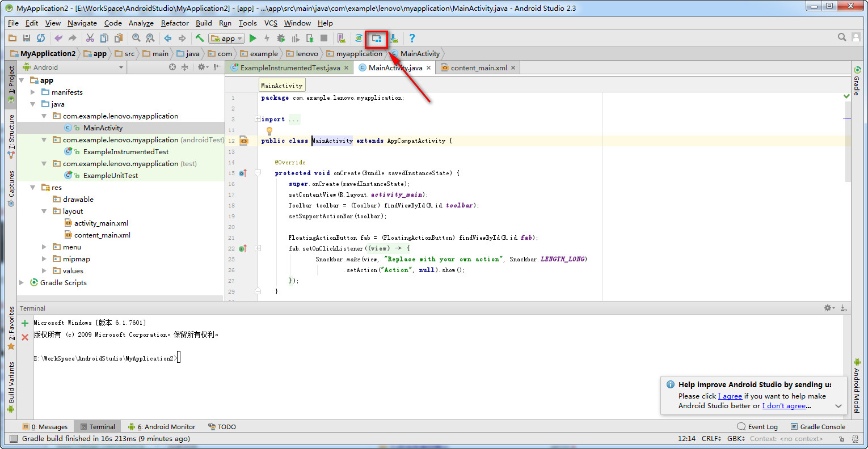The width and height of the screenshot is (868, 449).
Task: Expand the values folder node
Action: click(44, 271)
